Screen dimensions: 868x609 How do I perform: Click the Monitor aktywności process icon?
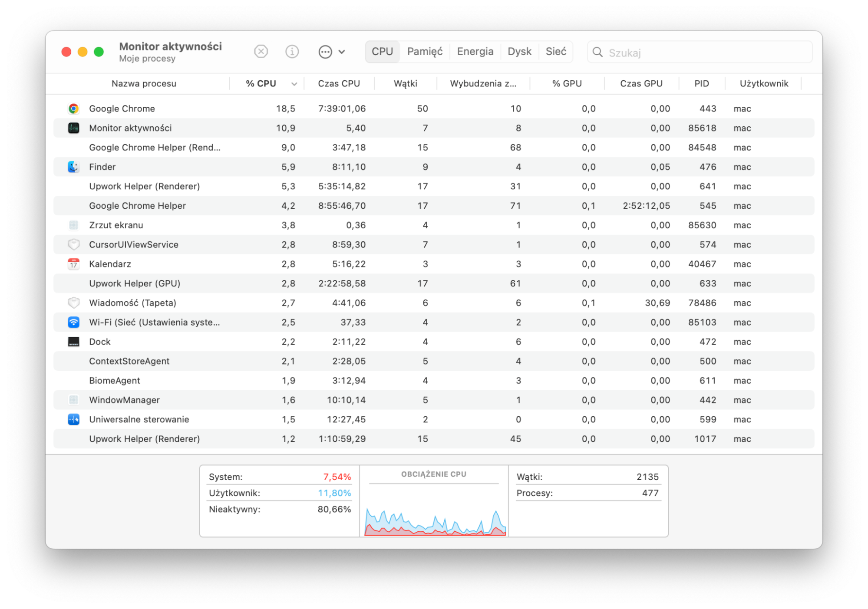73,128
